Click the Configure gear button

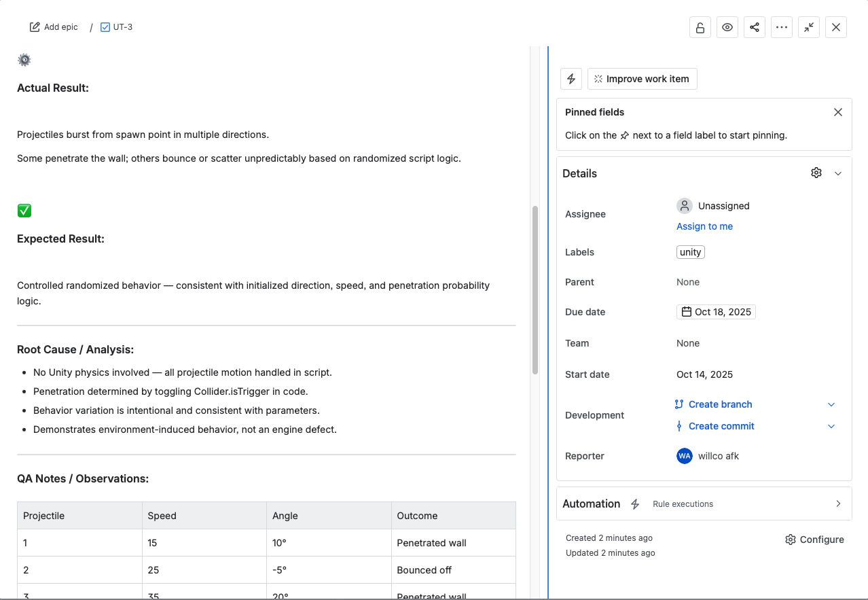814,540
